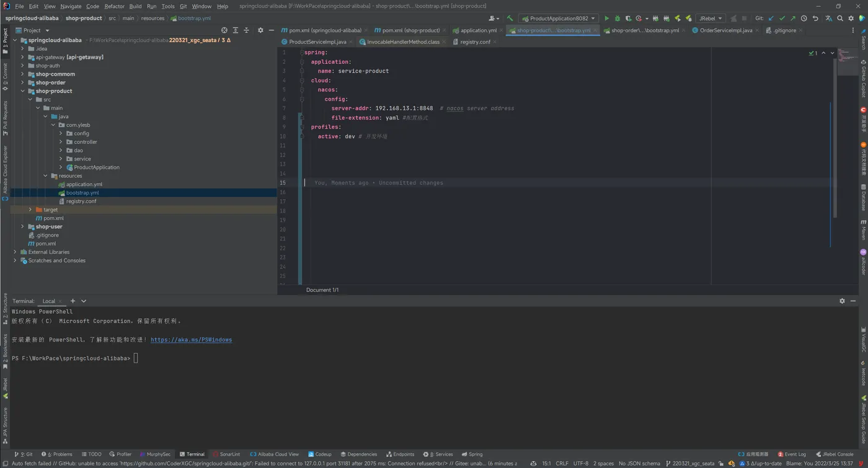Toggle Problems tool window
Viewport: 868px width, 468px height.
point(56,454)
